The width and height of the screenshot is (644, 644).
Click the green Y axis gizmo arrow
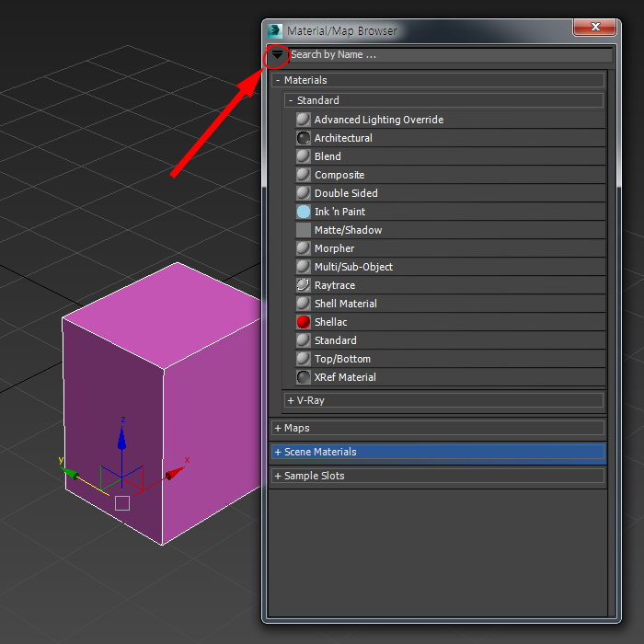point(69,473)
